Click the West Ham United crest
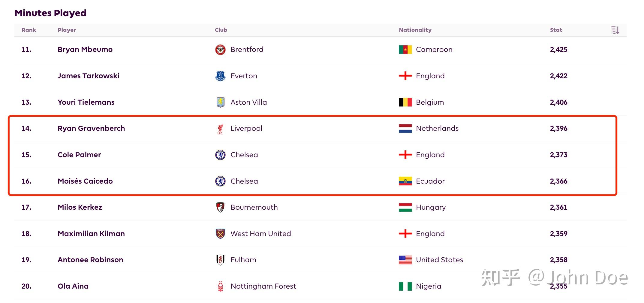This screenshot has width=644, height=303. coord(221,234)
